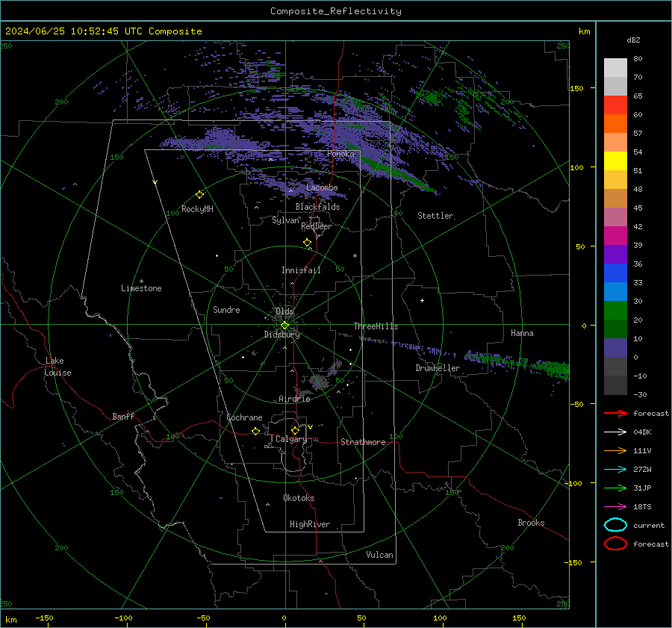Select the blue 36 dBZ swatch
Viewport: 672px width, 628px height.
coord(615,273)
